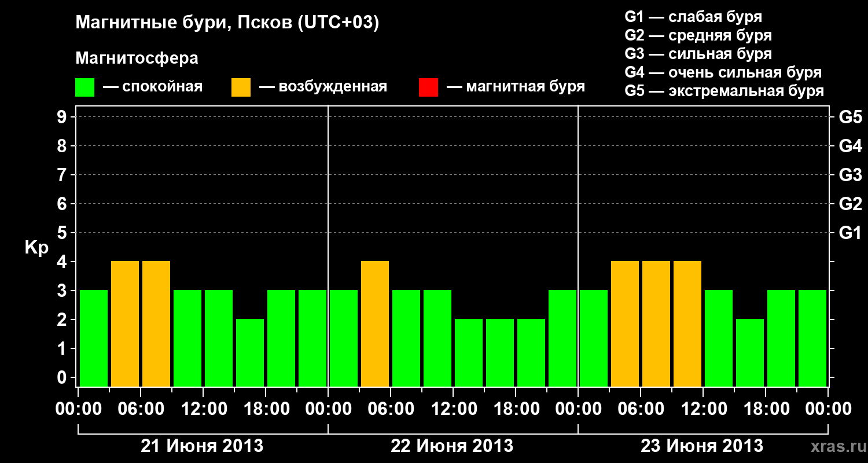Image resolution: width=868 pixels, height=463 pixels.
Task: Click the right-axis 'G2' label
Action: (x=850, y=204)
